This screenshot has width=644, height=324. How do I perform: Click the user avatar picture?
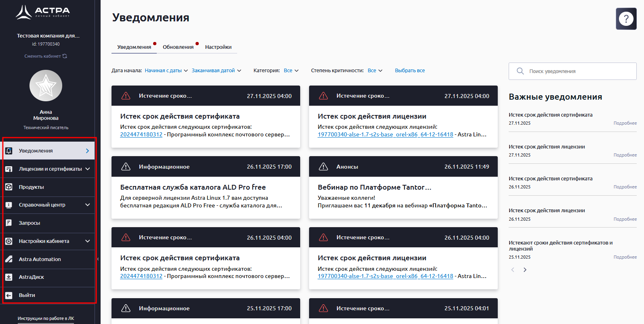click(x=46, y=86)
